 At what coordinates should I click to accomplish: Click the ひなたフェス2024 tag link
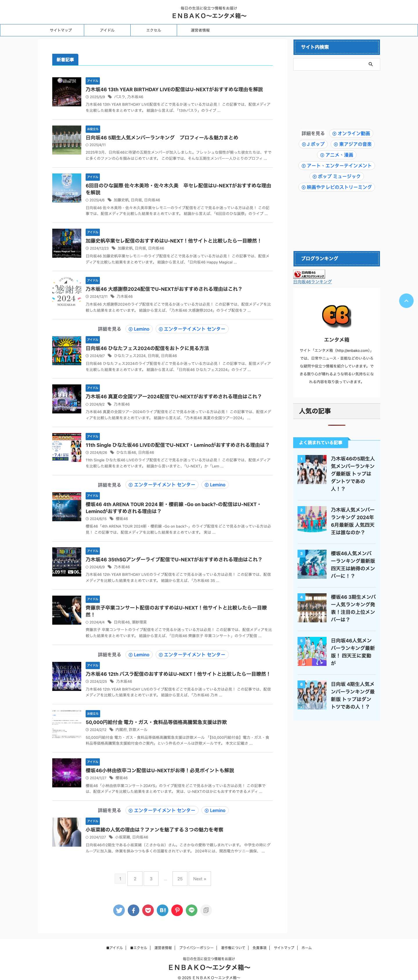130,356
